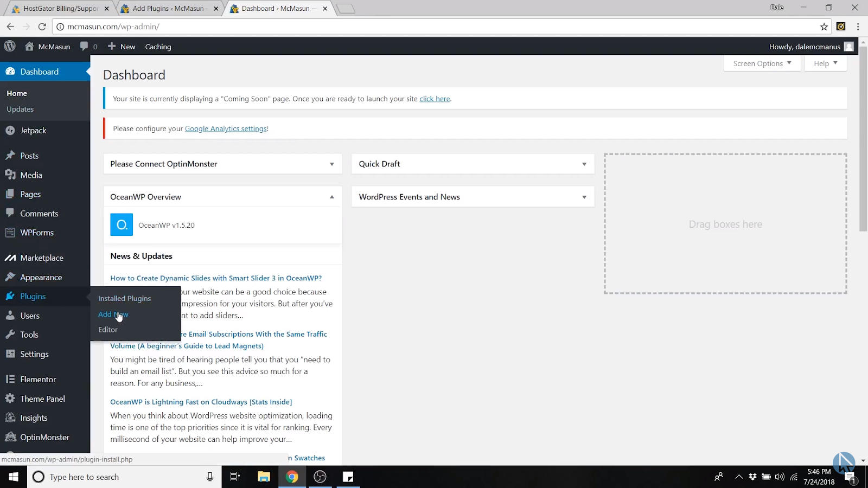The height and width of the screenshot is (488, 868).
Task: Click the WPForms sidebar icon
Action: point(10,233)
